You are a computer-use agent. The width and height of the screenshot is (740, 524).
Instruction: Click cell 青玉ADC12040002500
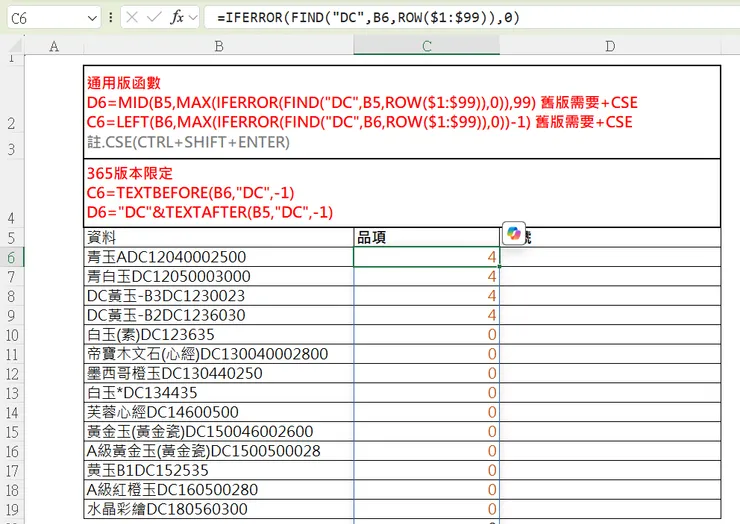point(219,257)
